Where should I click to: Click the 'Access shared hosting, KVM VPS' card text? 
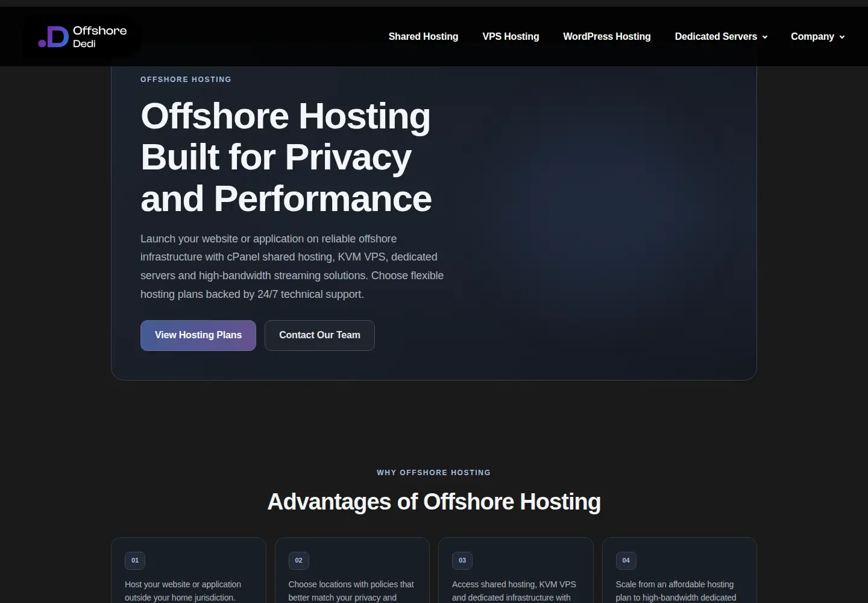(x=514, y=591)
